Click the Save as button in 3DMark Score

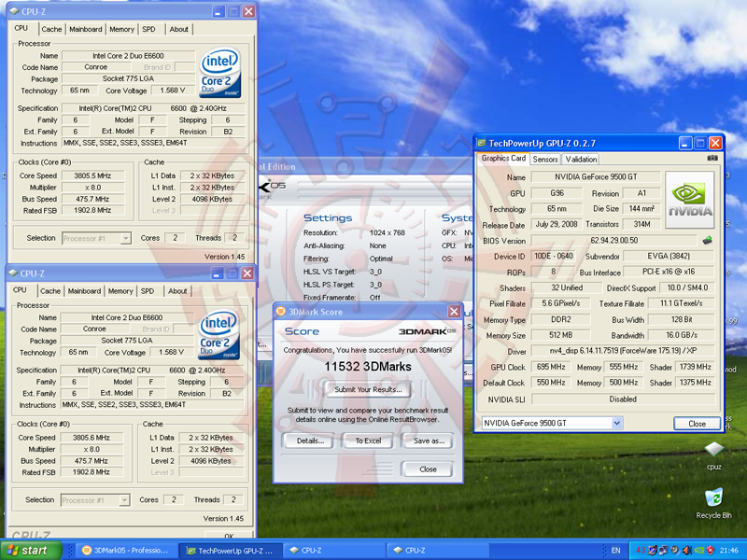tap(429, 441)
